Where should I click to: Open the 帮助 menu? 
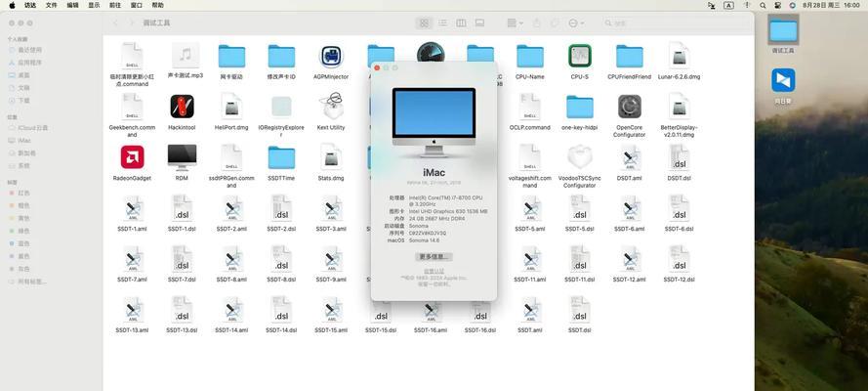tap(158, 5)
